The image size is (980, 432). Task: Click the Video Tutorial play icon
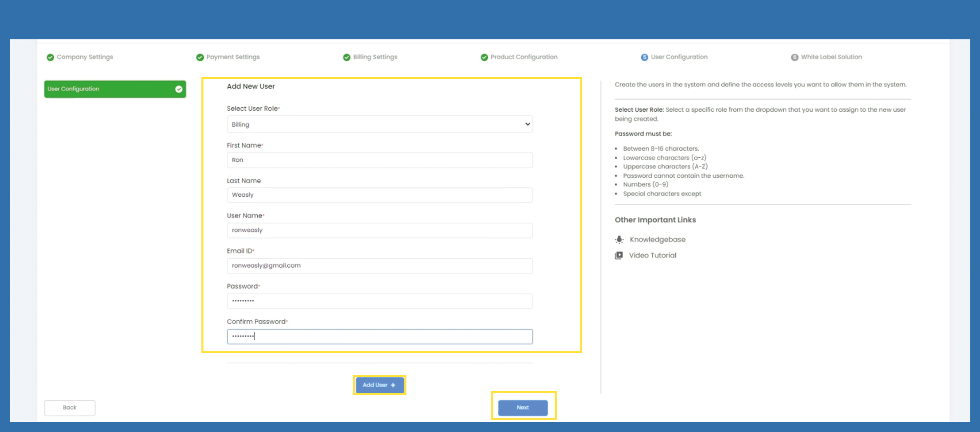619,255
